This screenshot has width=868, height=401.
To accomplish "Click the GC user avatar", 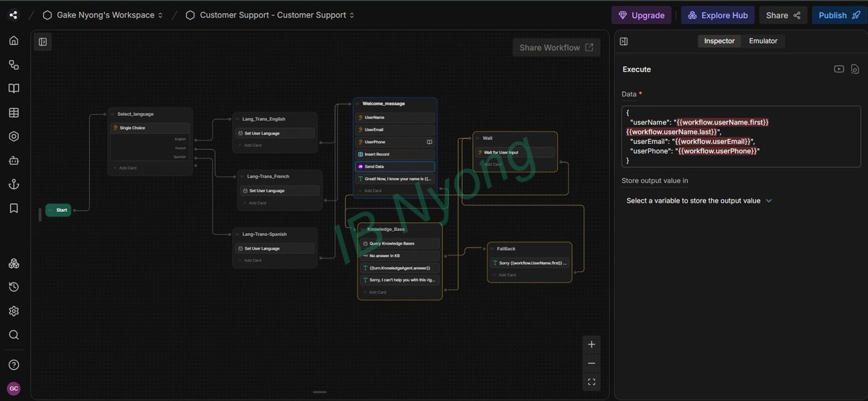I will [14, 389].
